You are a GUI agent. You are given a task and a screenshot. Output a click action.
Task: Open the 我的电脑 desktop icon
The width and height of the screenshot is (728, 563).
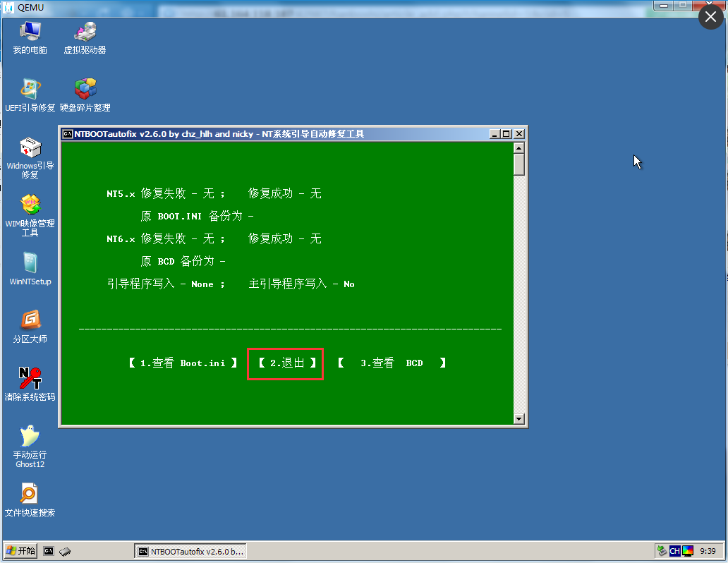point(30,32)
